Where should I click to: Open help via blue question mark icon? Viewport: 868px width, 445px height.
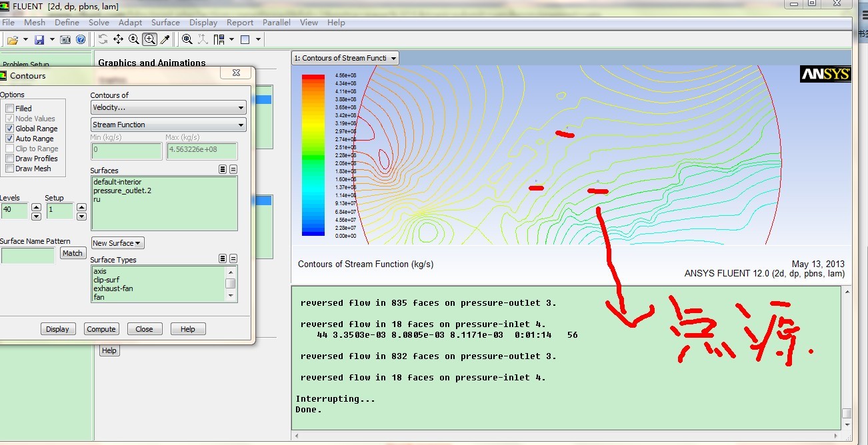[81, 40]
